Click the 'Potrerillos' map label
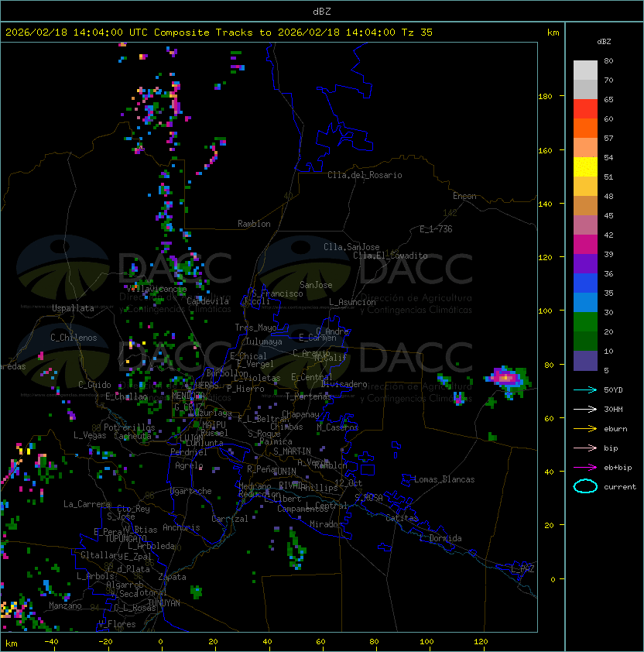Screen dimensions: 644x652 (129, 427)
